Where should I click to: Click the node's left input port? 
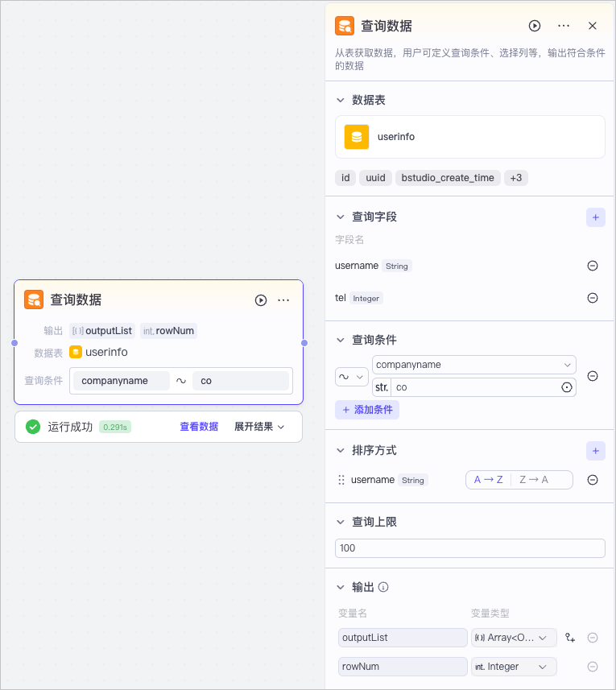pyautogui.click(x=14, y=343)
